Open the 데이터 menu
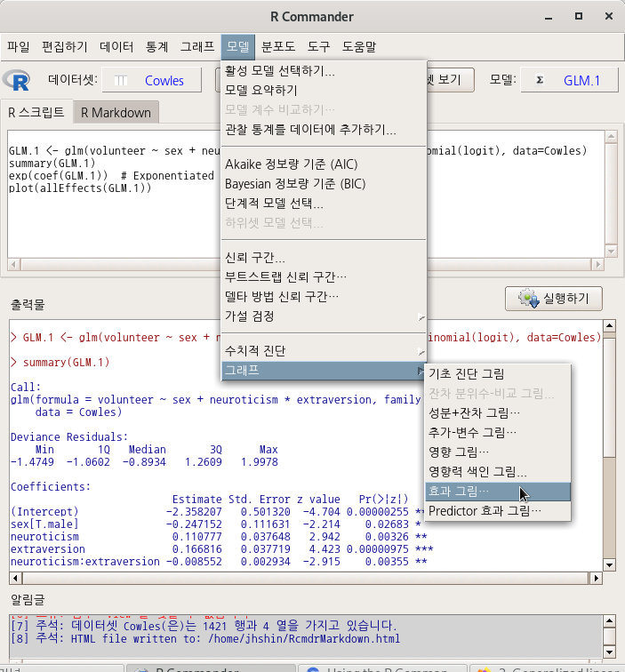This screenshot has height=672, width=625. click(x=116, y=46)
